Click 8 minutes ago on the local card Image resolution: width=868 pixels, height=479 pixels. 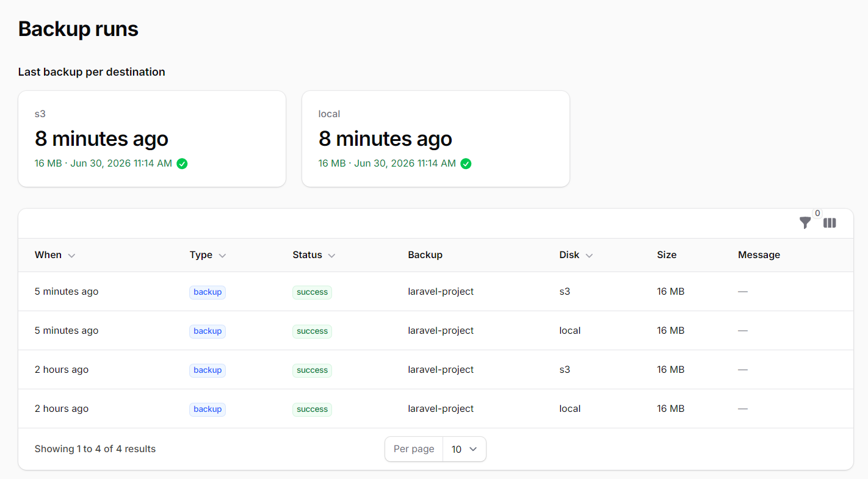click(x=385, y=139)
